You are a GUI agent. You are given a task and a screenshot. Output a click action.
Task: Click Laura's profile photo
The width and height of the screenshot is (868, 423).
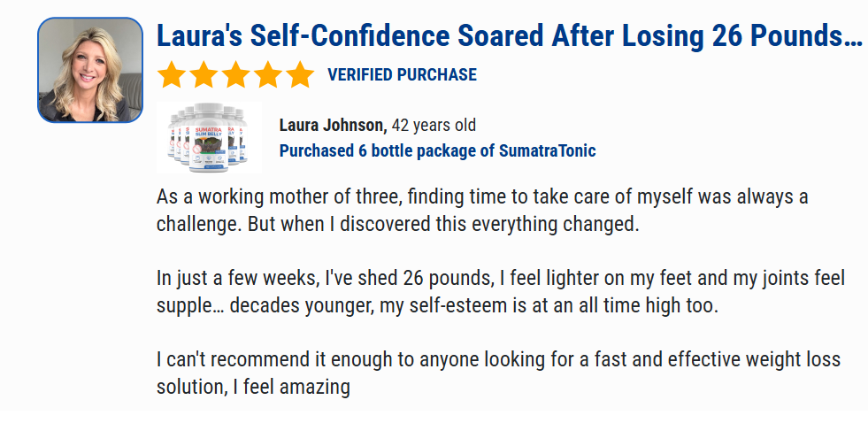pyautogui.click(x=90, y=70)
